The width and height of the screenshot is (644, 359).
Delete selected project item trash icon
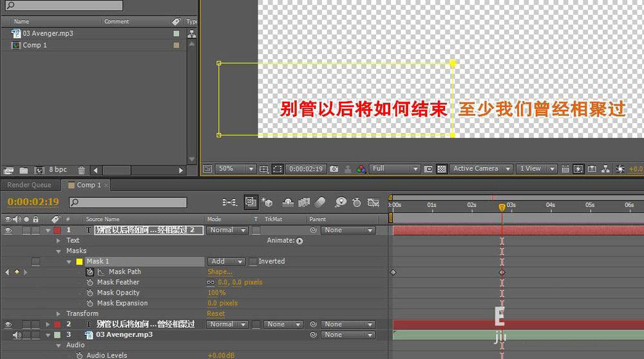pyautogui.click(x=81, y=170)
